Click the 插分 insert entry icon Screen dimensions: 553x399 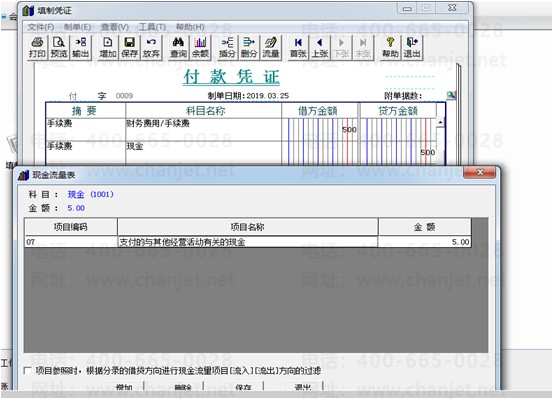click(227, 48)
